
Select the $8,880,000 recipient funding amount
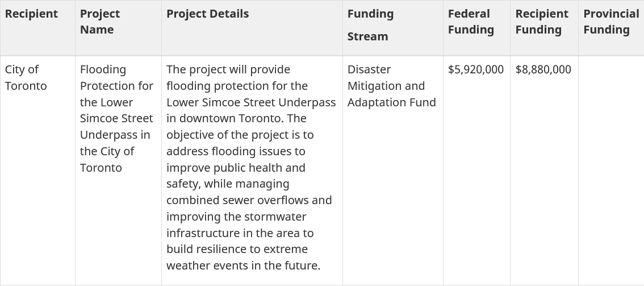tap(543, 69)
